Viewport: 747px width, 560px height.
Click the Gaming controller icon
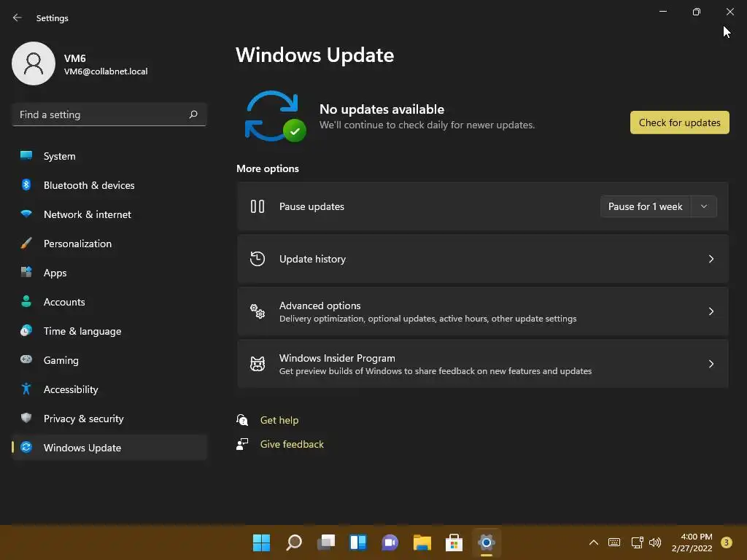26,359
